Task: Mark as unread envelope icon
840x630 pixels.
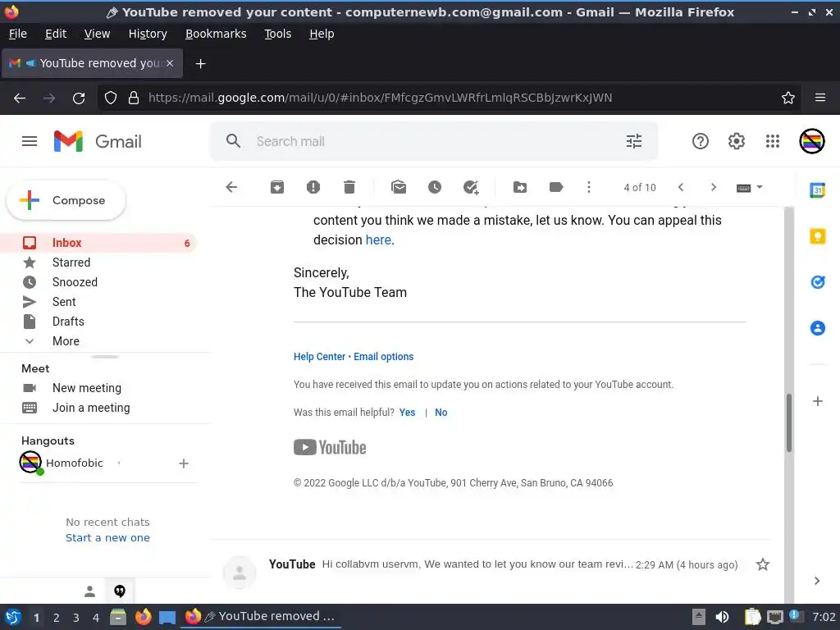Action: [399, 187]
